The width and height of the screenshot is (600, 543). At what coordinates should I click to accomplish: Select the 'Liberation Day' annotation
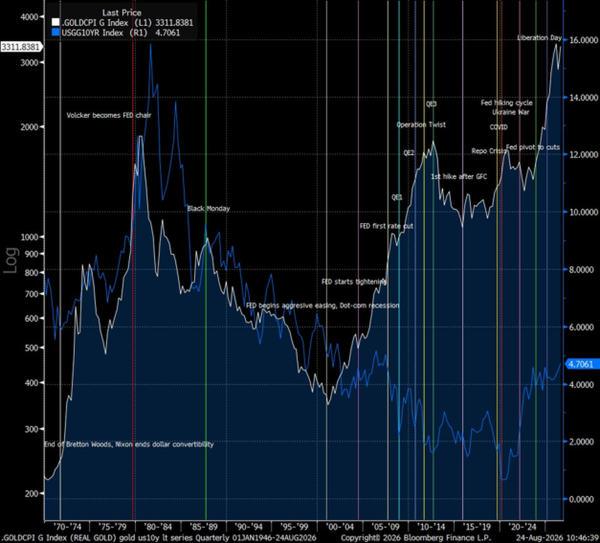(x=540, y=38)
